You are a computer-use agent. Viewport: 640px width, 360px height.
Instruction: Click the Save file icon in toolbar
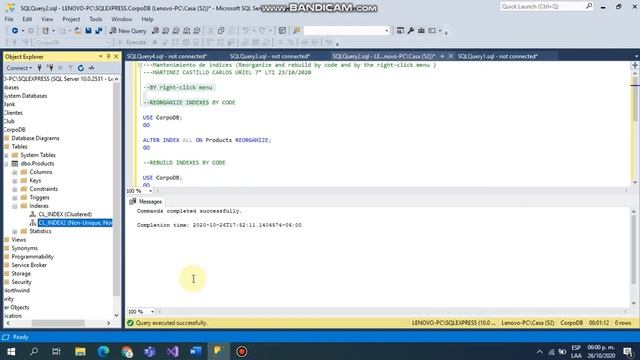click(x=88, y=31)
